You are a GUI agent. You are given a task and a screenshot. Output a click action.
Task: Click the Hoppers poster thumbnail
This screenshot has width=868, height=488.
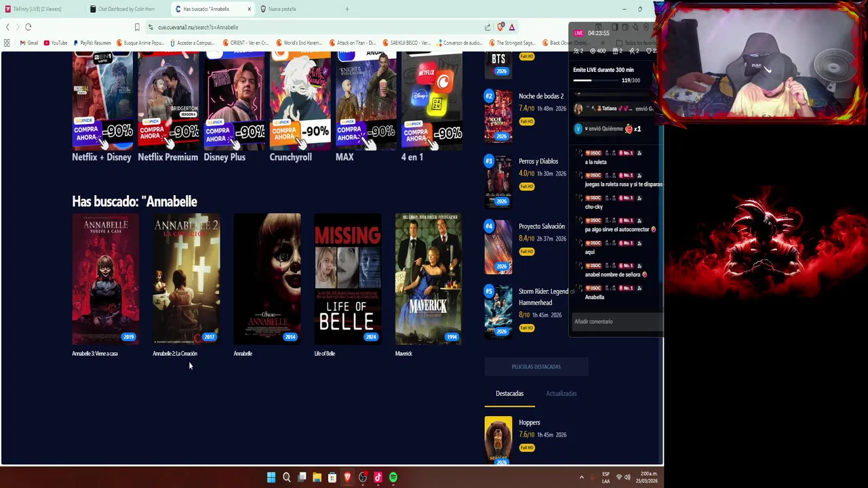click(498, 441)
